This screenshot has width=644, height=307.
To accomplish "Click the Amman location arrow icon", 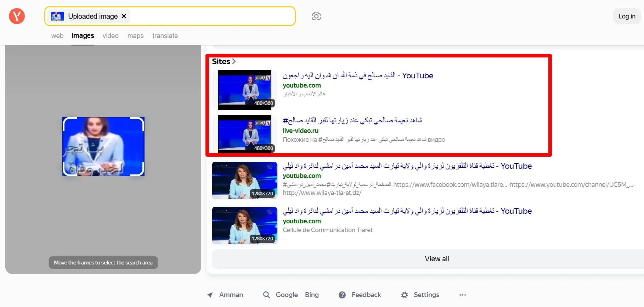I will tap(210, 295).
